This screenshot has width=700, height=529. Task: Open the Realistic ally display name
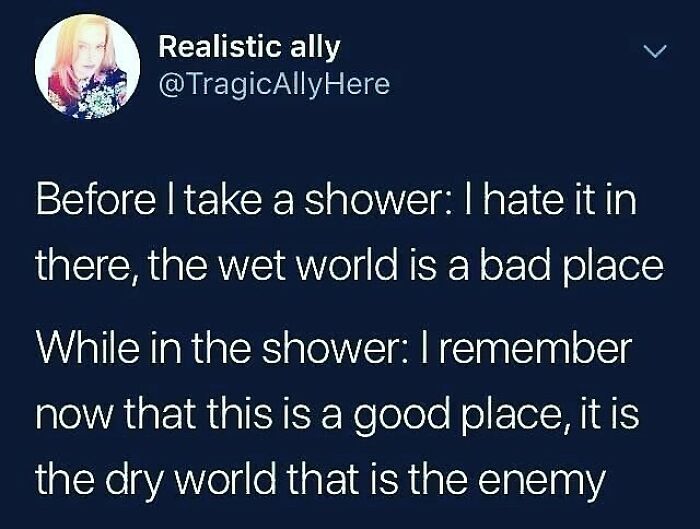tap(250, 47)
